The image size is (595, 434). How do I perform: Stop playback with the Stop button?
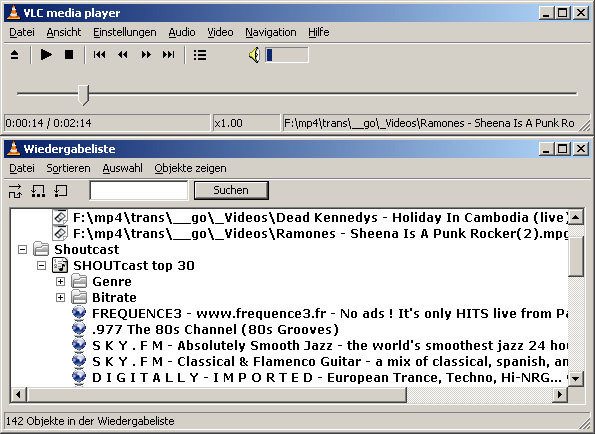pyautogui.click(x=69, y=55)
